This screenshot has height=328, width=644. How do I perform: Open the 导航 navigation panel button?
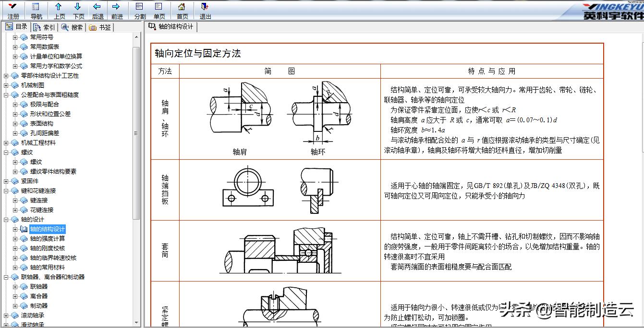(36, 11)
